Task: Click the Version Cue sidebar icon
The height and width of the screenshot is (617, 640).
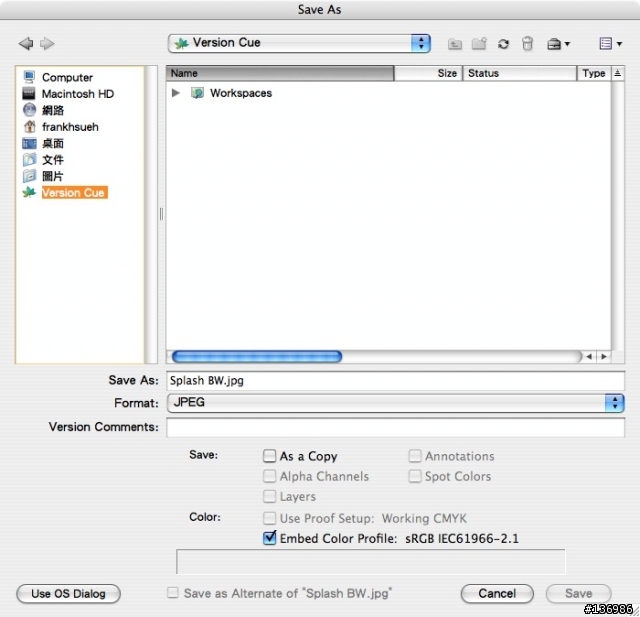Action: coord(29,192)
